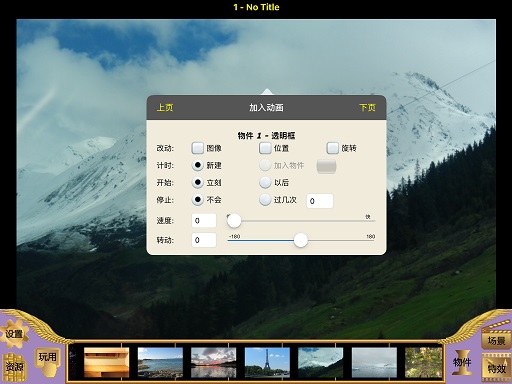Open the 物件 objects icon
512x384 pixels.
coord(462,362)
